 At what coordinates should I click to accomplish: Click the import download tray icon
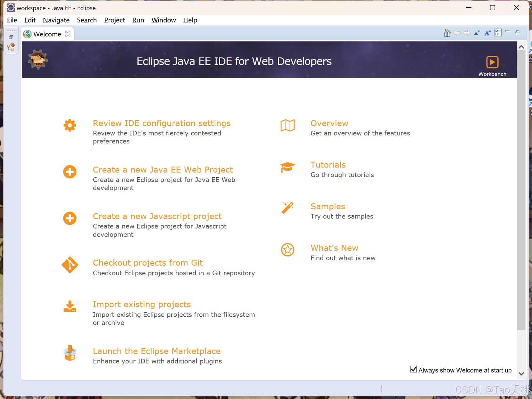tap(70, 306)
